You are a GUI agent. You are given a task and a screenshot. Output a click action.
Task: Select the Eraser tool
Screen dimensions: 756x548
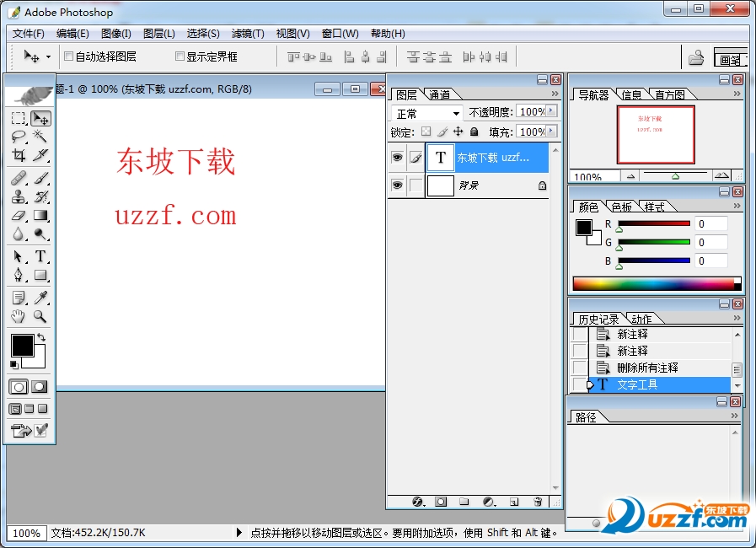pyautogui.click(x=19, y=216)
